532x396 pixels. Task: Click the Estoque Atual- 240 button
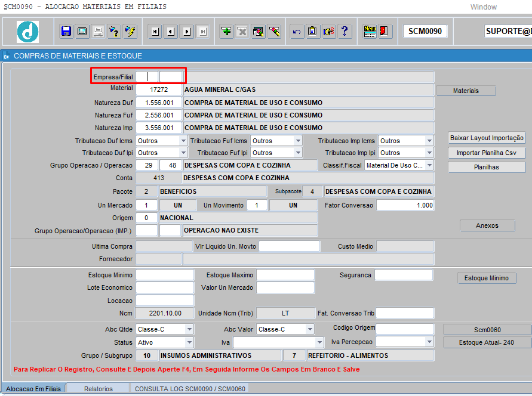point(487,342)
